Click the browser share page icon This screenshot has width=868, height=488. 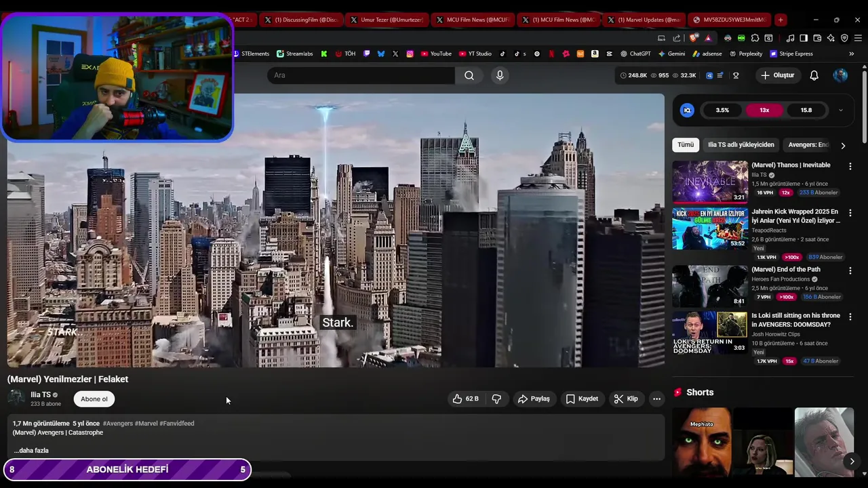[x=677, y=38]
